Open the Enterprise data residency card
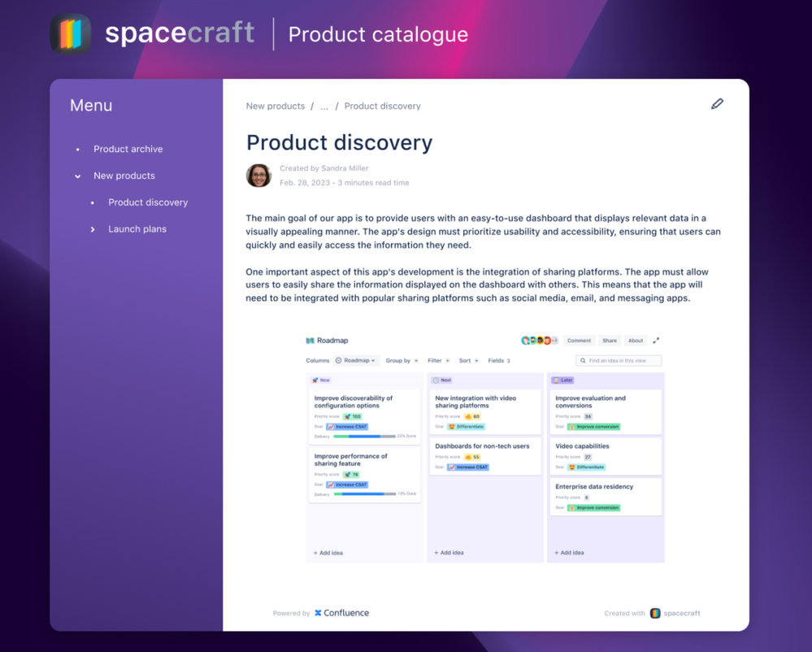Image resolution: width=812 pixels, height=652 pixels. [606, 497]
